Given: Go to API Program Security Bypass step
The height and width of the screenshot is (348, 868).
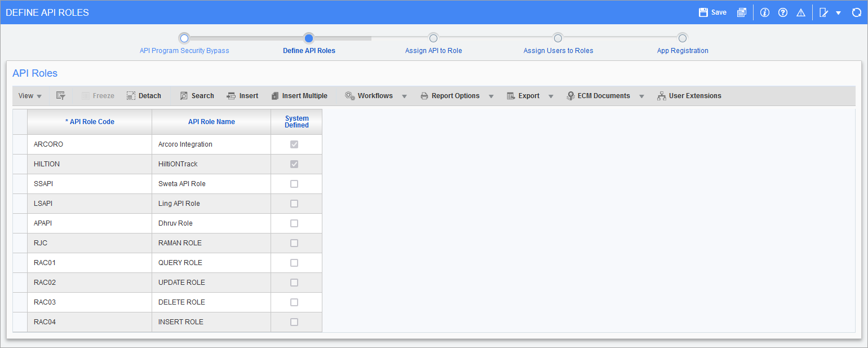Looking at the screenshot, I should (184, 51).
